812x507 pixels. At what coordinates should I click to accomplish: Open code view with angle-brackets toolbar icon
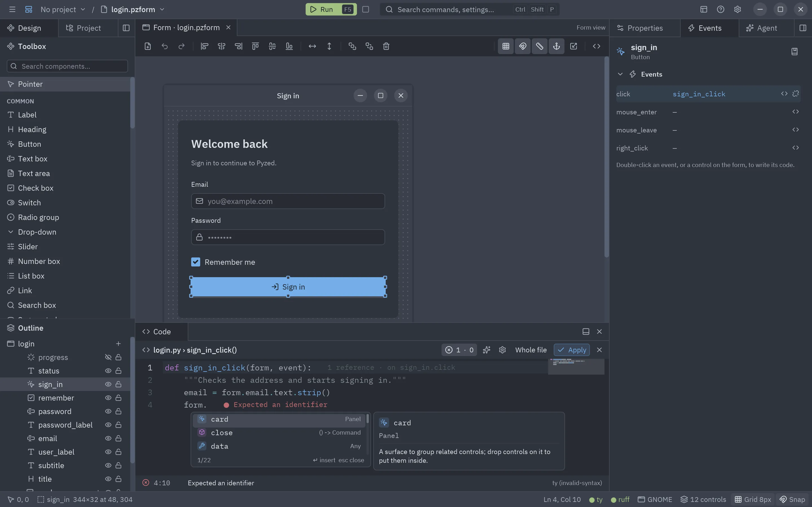point(596,46)
